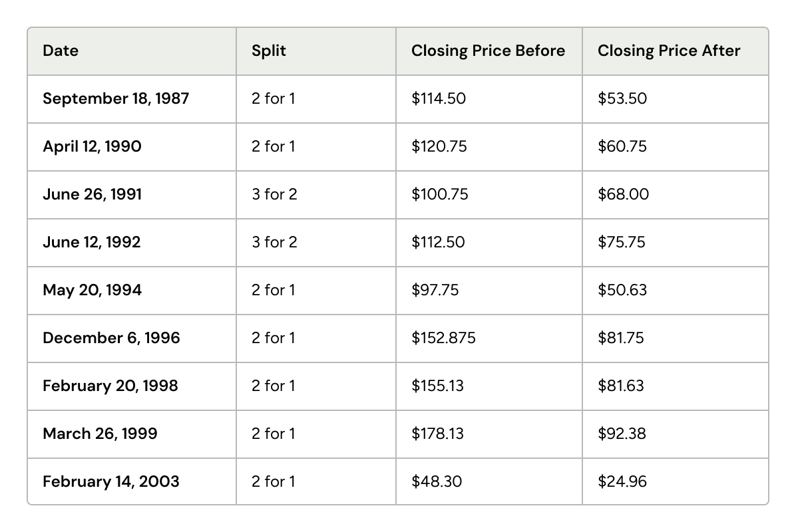Click the $152.875 price before cell

[x=443, y=338]
